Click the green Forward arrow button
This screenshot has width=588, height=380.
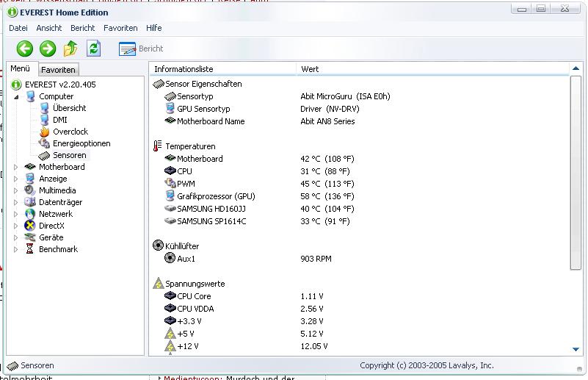[48, 49]
